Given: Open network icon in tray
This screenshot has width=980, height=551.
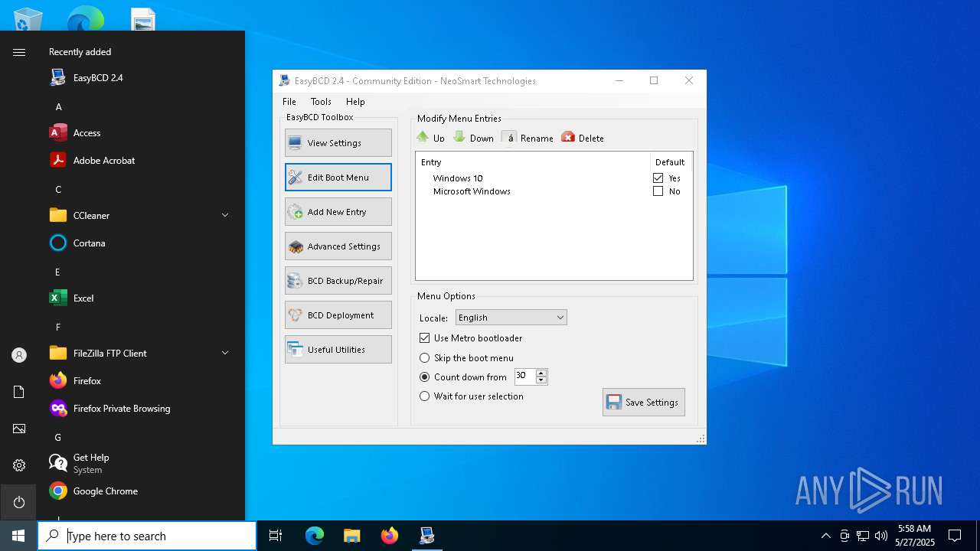Looking at the screenshot, I should 863,536.
